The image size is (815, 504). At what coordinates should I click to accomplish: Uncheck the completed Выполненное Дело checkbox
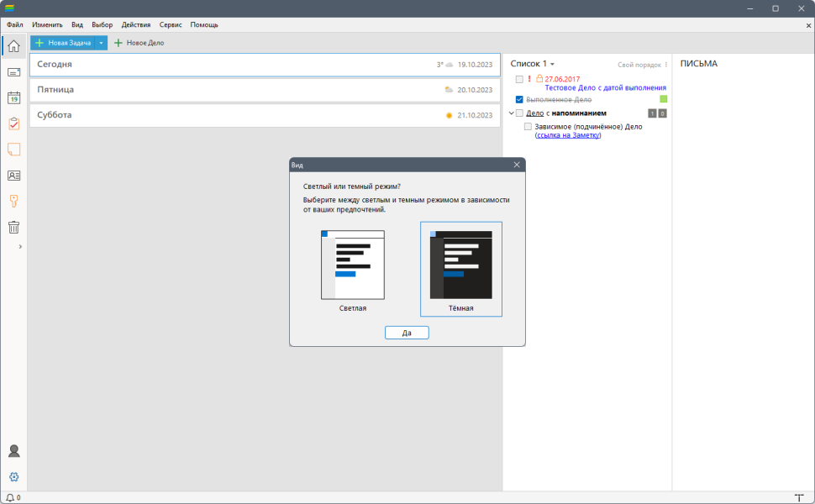[519, 99]
